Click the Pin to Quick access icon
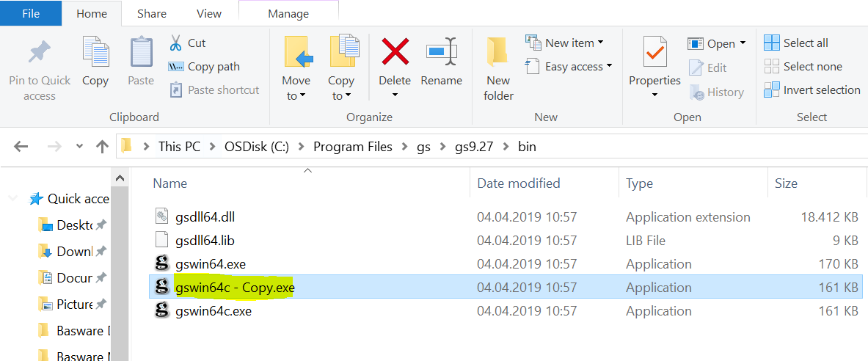 click(39, 54)
